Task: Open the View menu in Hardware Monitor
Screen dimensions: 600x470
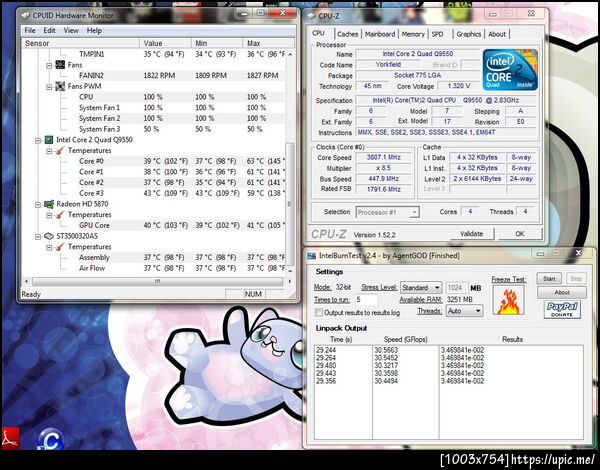Action: coord(71,31)
